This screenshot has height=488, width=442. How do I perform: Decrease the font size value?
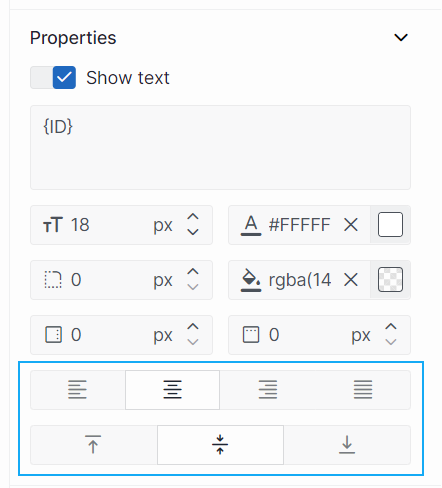[x=193, y=232]
